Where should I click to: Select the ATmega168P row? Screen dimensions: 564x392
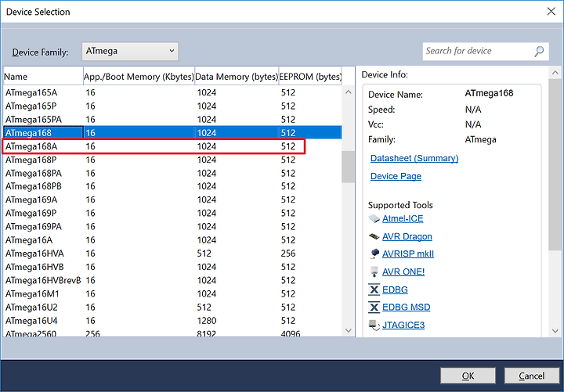(x=172, y=160)
